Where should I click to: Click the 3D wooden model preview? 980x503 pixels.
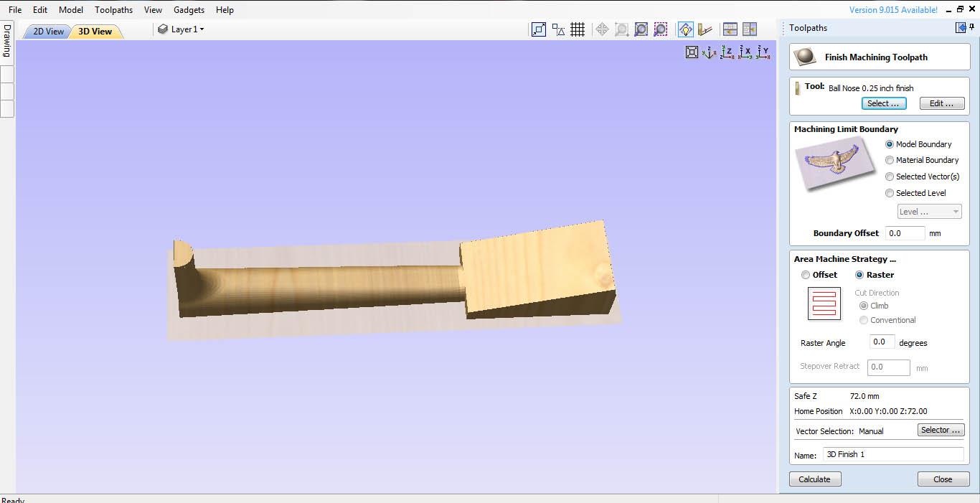pyautogui.click(x=395, y=280)
